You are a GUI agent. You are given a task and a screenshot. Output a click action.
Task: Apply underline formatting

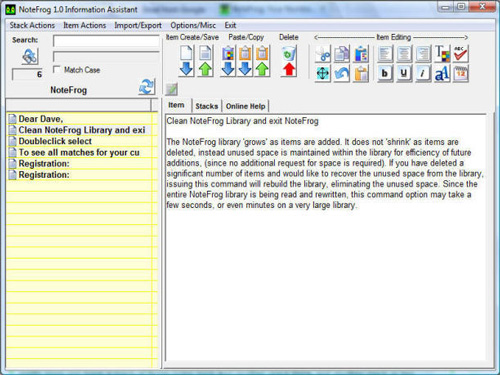pos(404,73)
